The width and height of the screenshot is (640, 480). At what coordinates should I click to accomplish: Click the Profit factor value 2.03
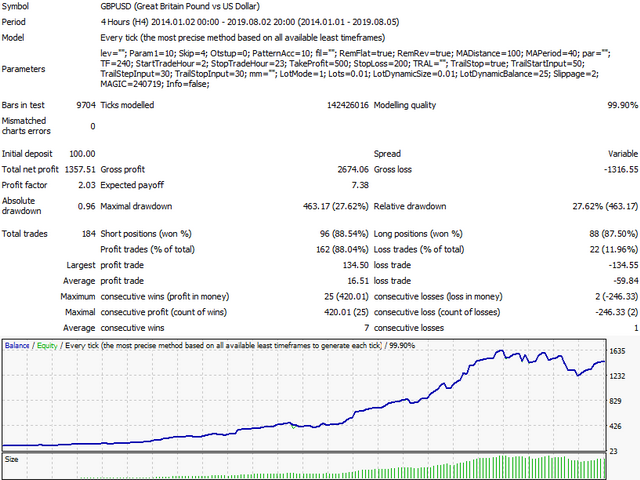(x=87, y=185)
